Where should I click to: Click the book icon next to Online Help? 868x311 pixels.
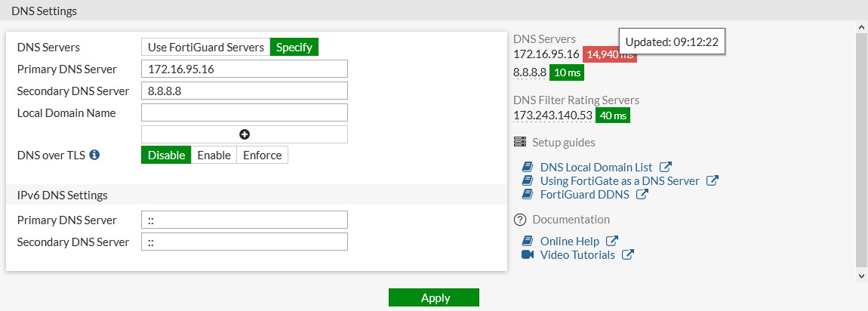click(x=528, y=241)
